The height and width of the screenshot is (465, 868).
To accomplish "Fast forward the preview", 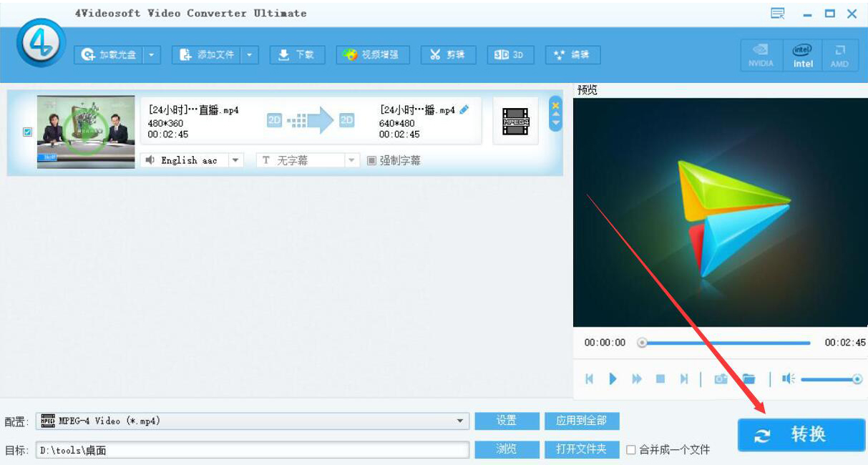I will click(636, 379).
